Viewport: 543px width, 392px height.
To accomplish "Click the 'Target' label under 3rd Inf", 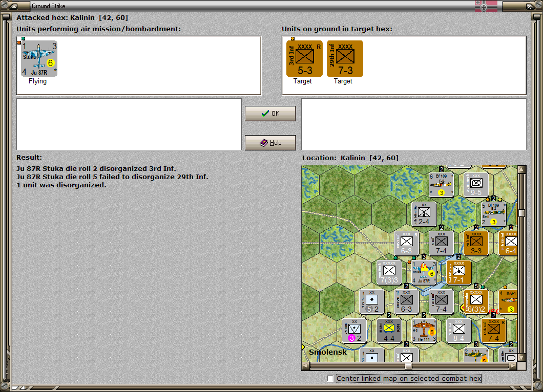I will 303,81.
